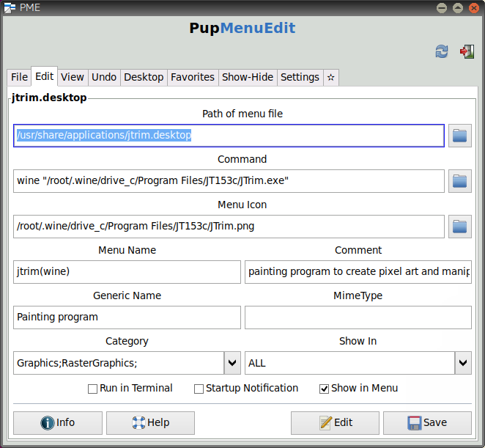Open the star tab
This screenshot has width=485, height=448.
331,78
